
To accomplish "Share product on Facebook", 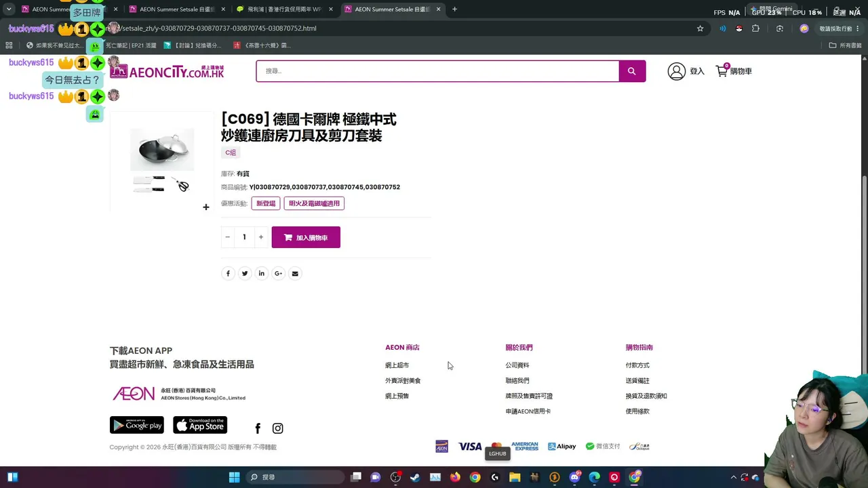I will 228,273.
